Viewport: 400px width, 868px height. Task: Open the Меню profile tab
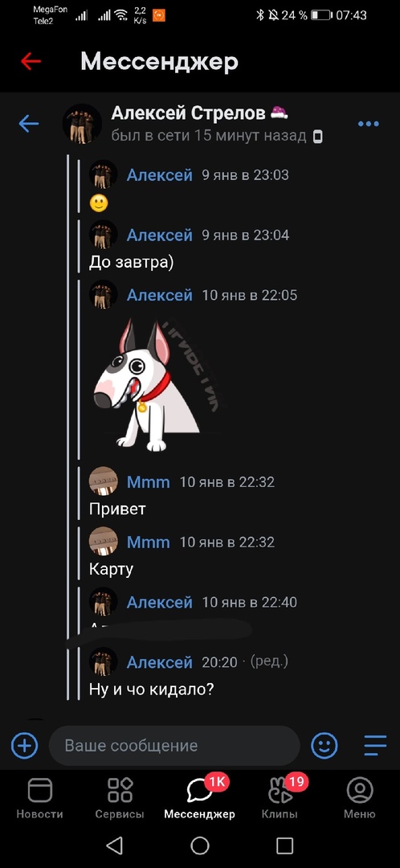click(x=360, y=798)
